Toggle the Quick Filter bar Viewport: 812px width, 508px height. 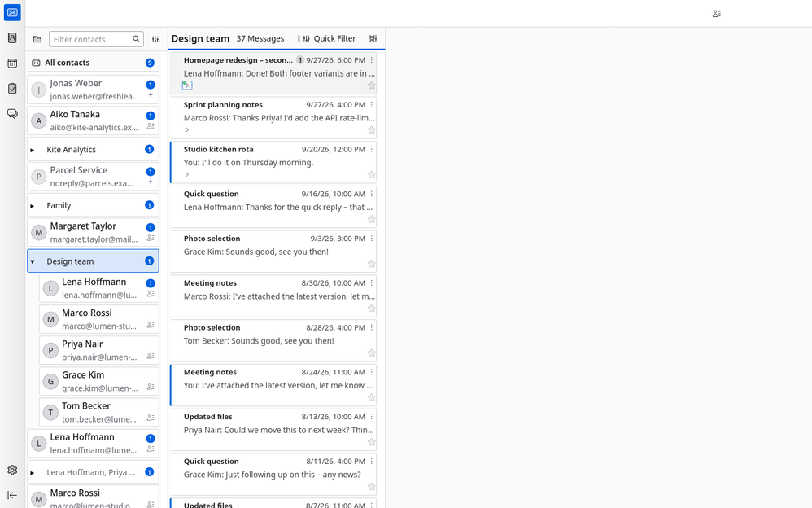click(330, 38)
